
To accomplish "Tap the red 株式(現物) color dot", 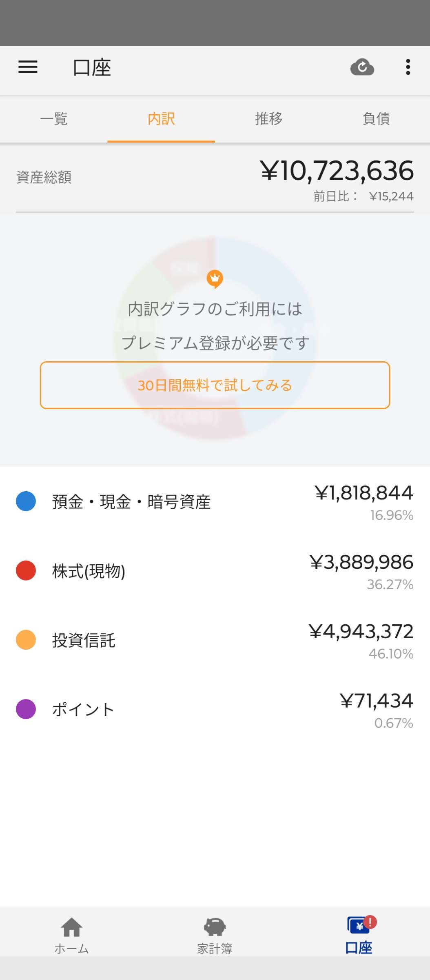I will [26, 570].
